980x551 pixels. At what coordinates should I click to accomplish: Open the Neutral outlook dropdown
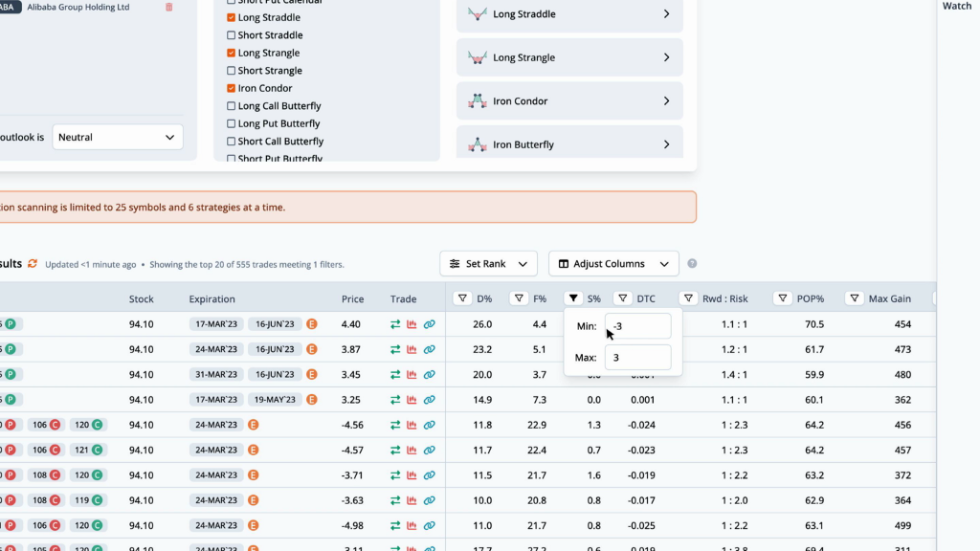click(x=118, y=138)
